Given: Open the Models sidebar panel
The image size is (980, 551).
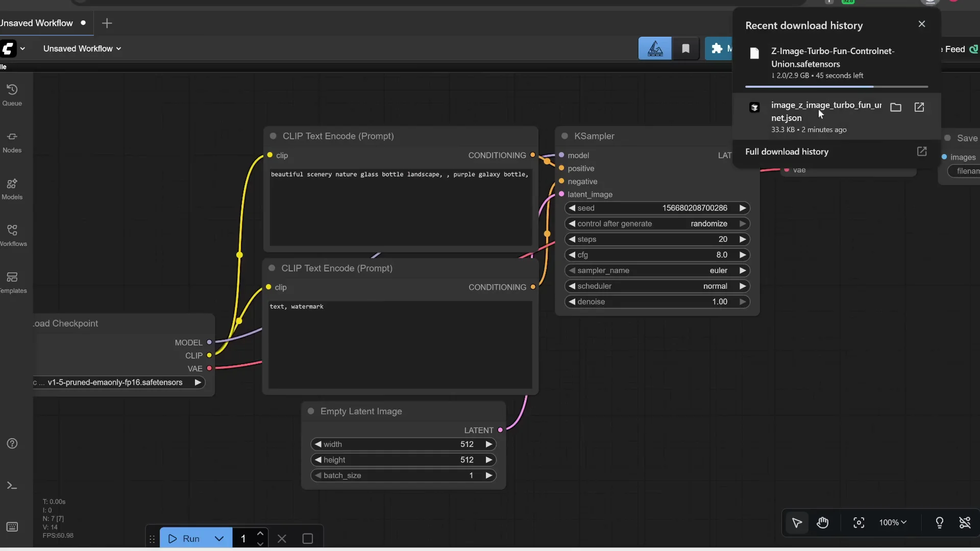Looking at the screenshot, I should 12,189.
